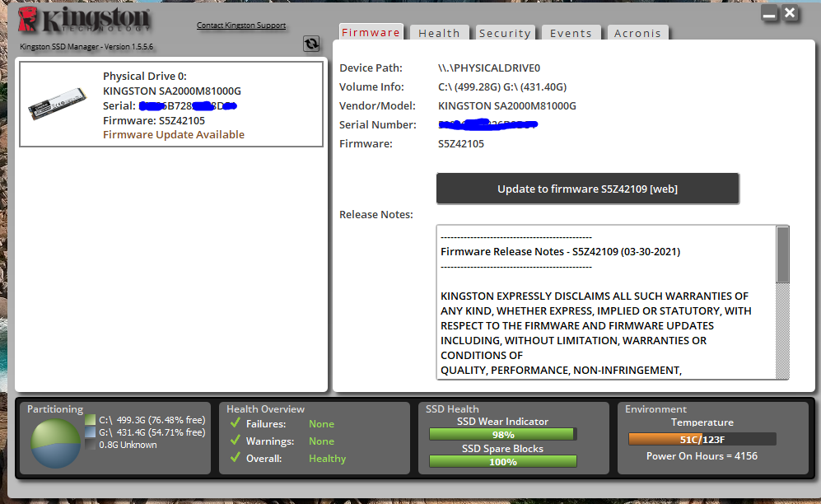Click the green checkmark beside Overall
The width and height of the screenshot is (821, 504).
tap(235, 457)
